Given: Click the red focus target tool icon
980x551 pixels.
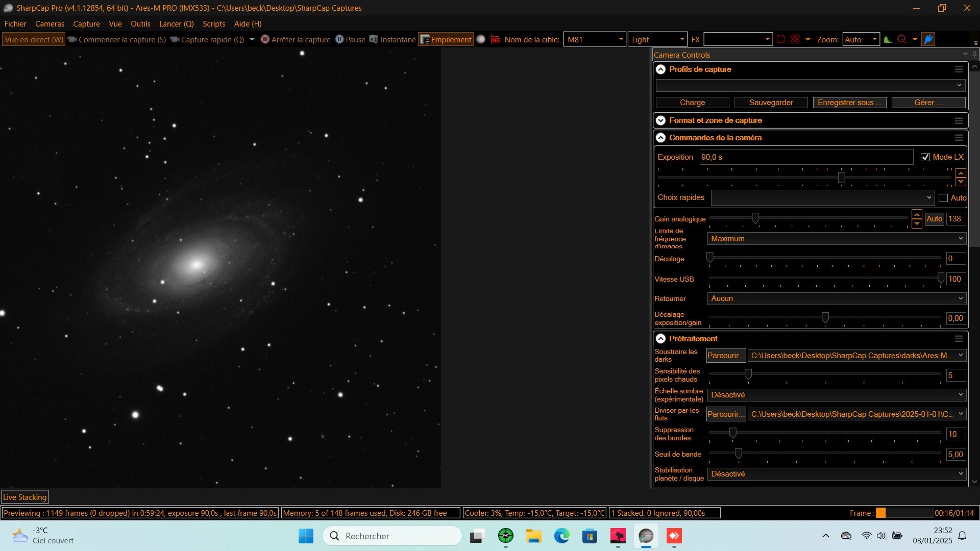Looking at the screenshot, I should 902,39.
